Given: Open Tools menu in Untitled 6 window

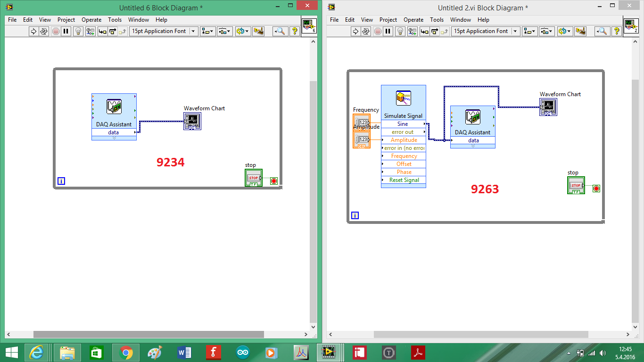Looking at the screenshot, I should coord(115,20).
